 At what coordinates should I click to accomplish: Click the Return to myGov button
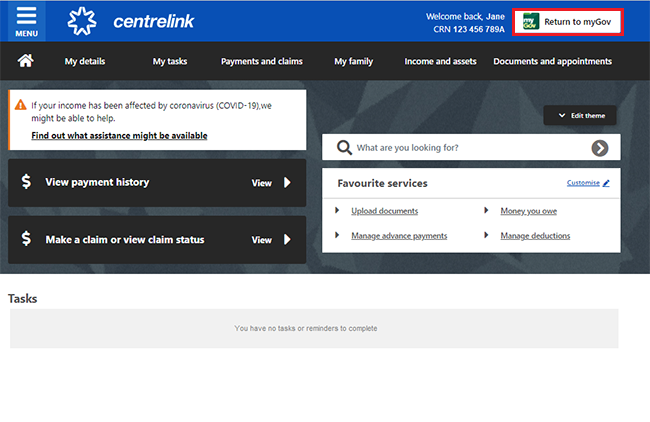tap(568, 21)
